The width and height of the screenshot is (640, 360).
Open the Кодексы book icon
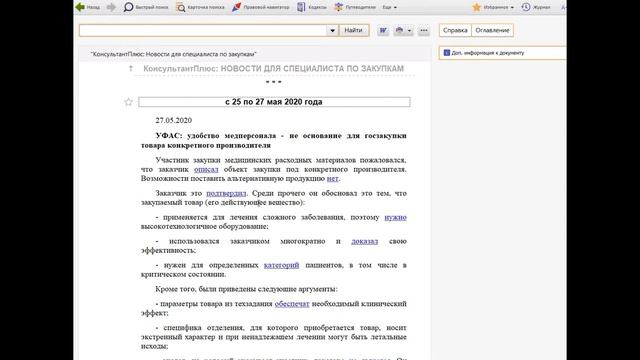tap(301, 7)
